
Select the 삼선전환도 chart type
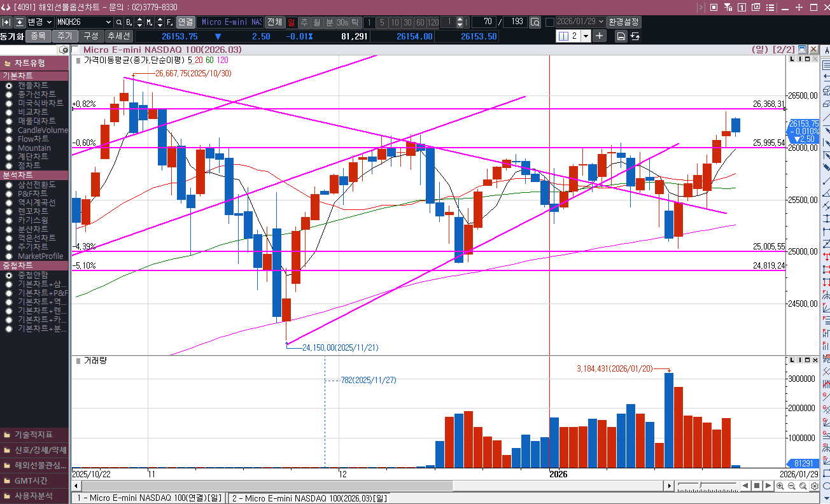tap(9, 185)
